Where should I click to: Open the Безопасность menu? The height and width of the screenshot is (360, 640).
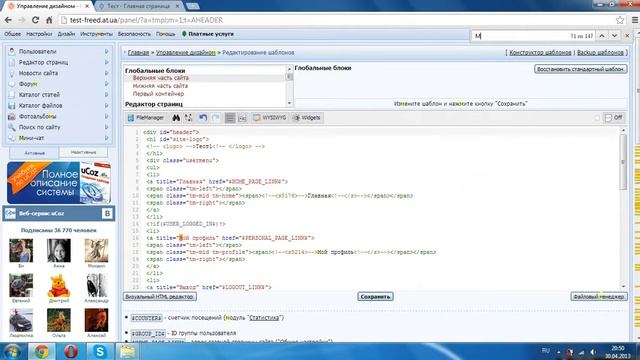pyautogui.click(x=134, y=34)
